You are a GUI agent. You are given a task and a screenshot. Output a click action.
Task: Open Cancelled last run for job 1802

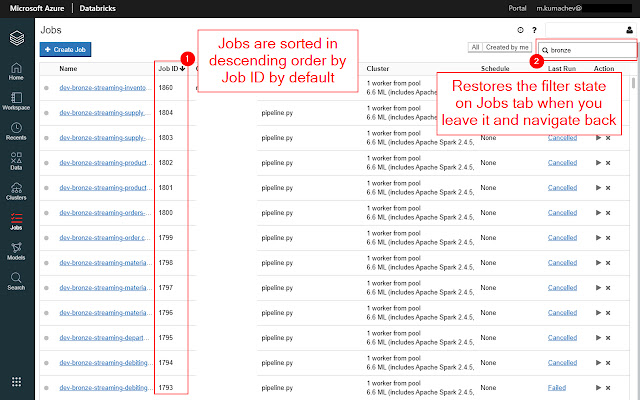coord(562,162)
